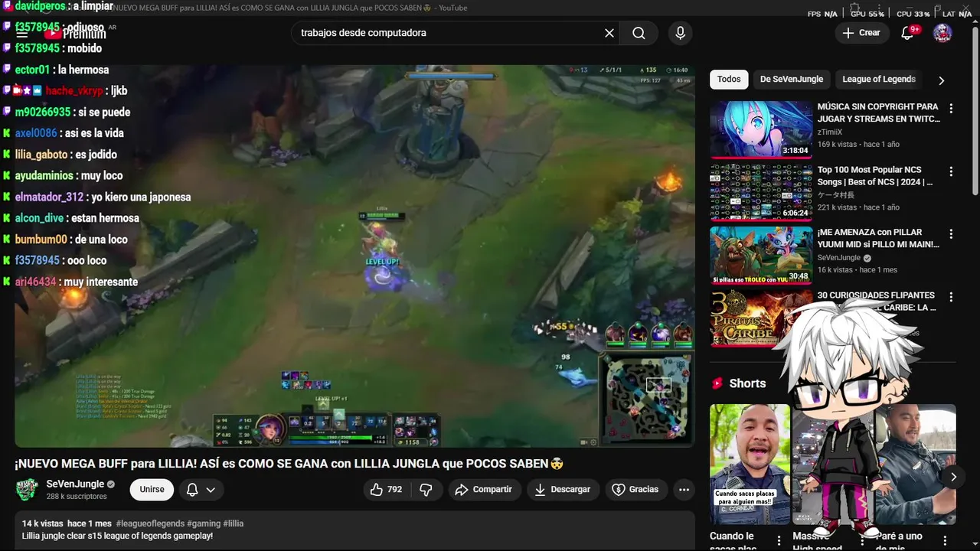Click chat username lilia_gaboto
Viewport: 980px width, 551px height.
41,155
